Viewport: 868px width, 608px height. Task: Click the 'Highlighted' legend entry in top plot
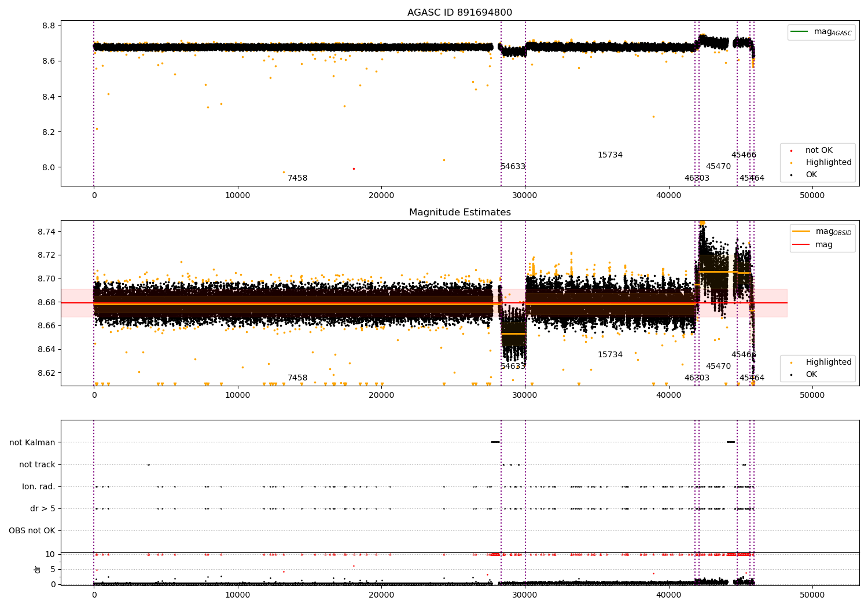click(822, 163)
